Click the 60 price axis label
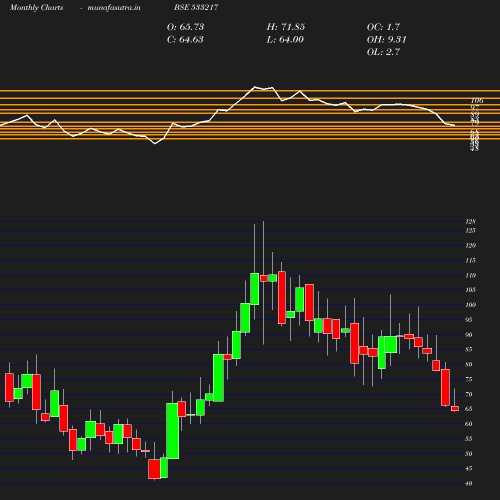Image resolution: width=500 pixels, height=500 pixels. 468,424
